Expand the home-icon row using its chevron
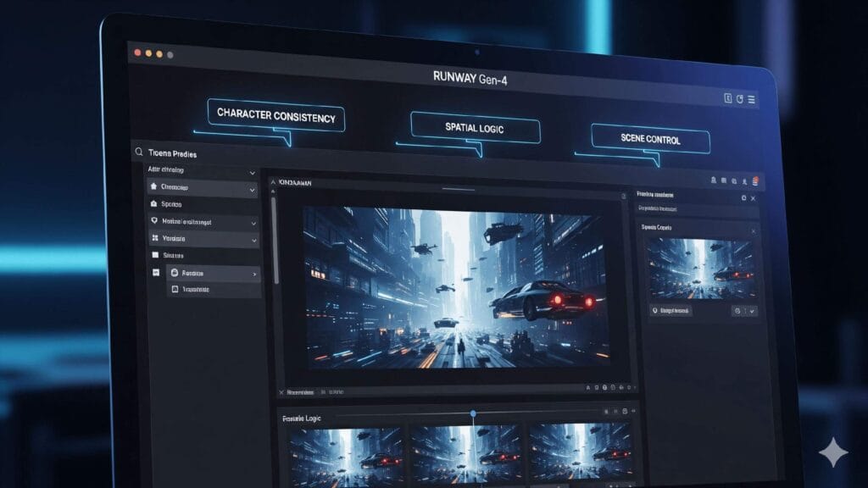This screenshot has height=488, width=868. (x=253, y=191)
